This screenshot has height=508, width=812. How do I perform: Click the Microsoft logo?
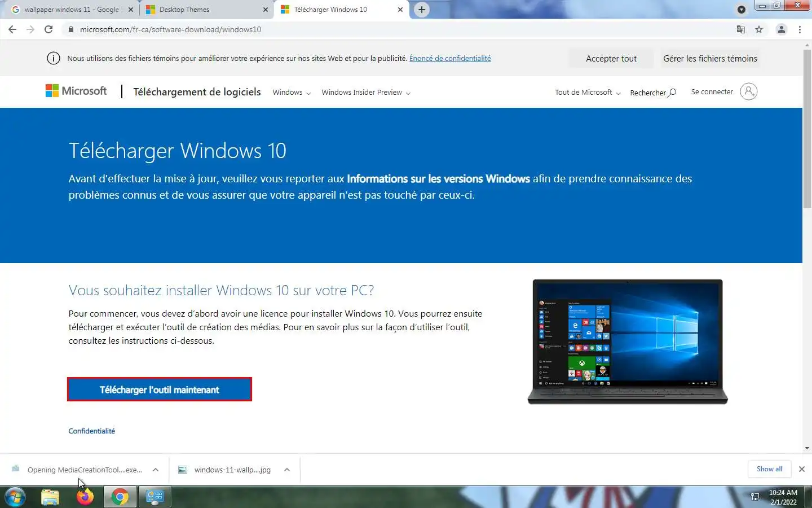pyautogui.click(x=76, y=91)
